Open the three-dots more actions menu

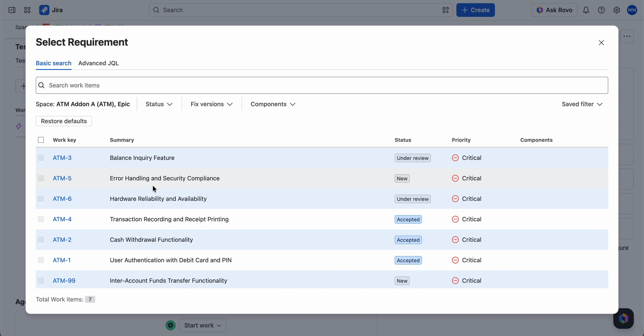point(627,36)
